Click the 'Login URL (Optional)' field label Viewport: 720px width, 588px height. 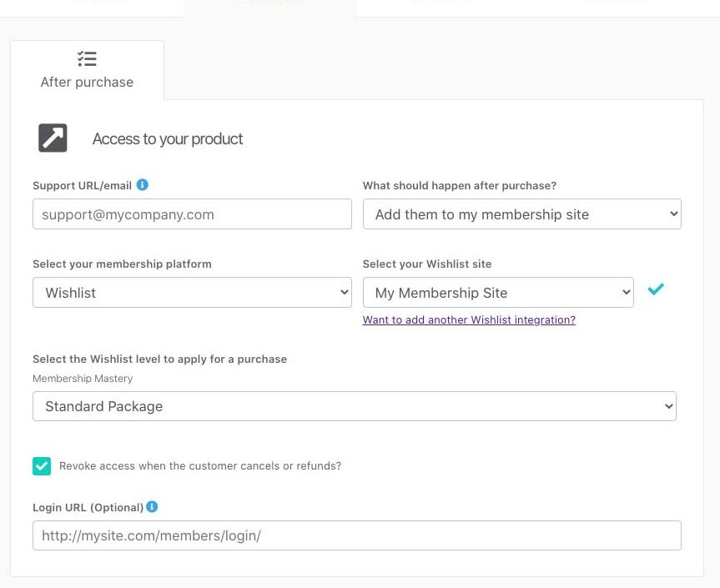pyautogui.click(x=88, y=507)
